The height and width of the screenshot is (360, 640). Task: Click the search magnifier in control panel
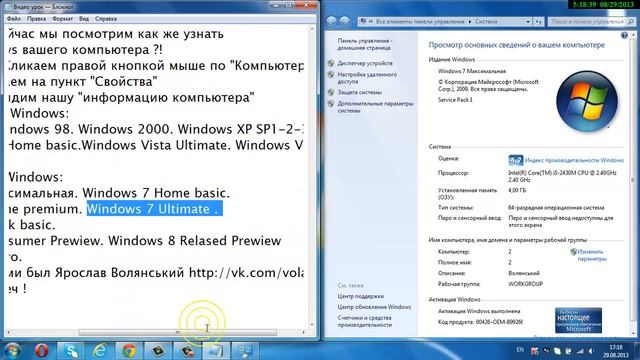(x=631, y=21)
